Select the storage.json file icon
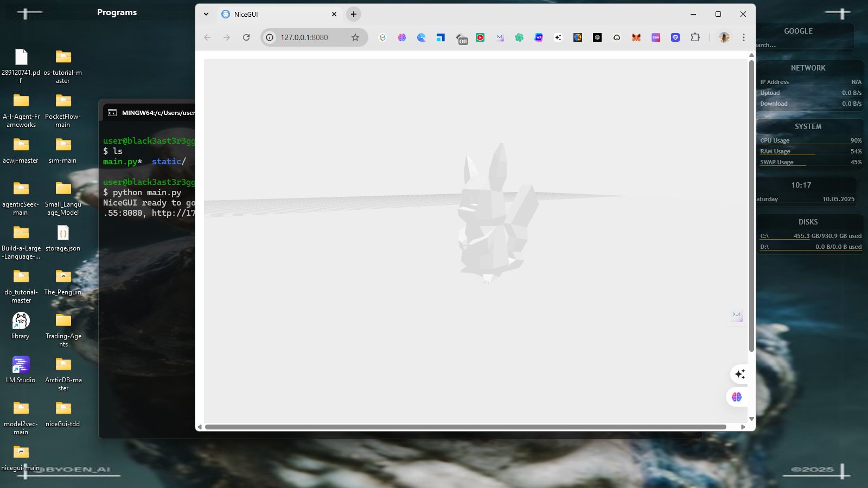Viewport: 868px width, 488px height. (x=63, y=233)
